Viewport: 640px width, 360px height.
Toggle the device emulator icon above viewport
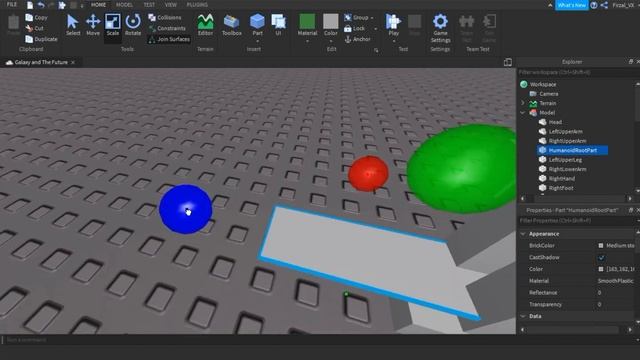507,62
